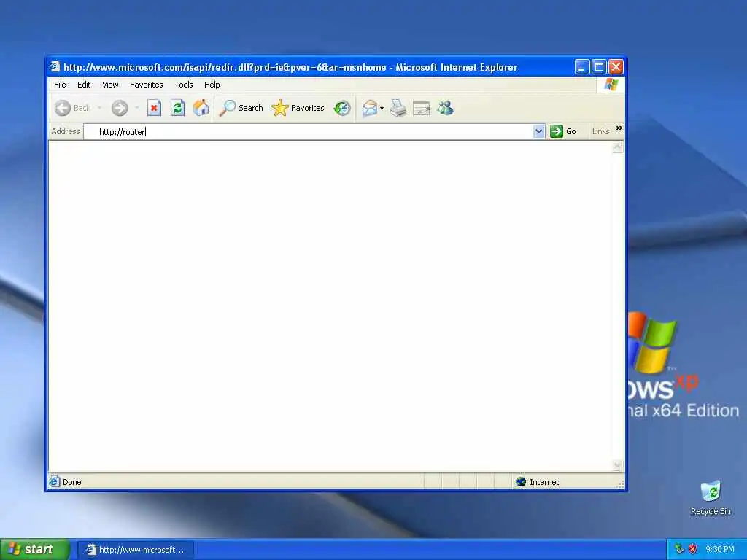Open the Start menu
Screen dimensions: 747x560
(34, 549)
